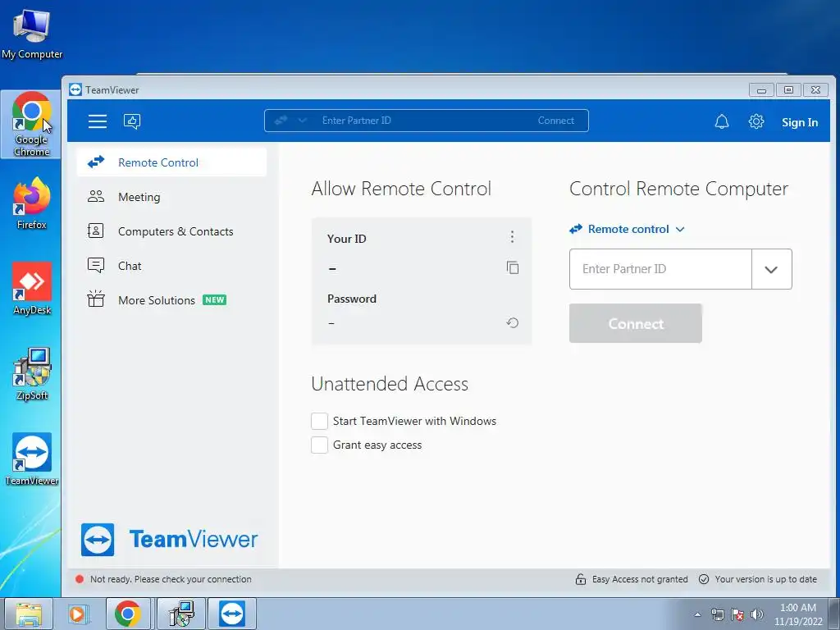The height and width of the screenshot is (630, 840).
Task: Click the taskbar clock showing 1:00 AM
Action: pos(797,614)
